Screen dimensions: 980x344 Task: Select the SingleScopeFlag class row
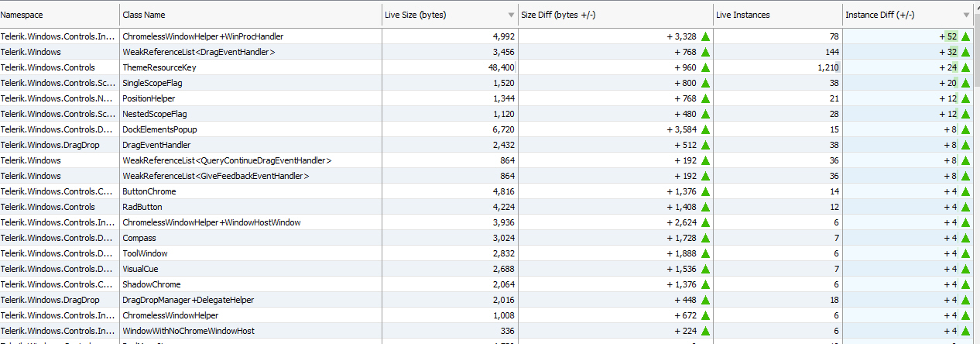coord(487,83)
